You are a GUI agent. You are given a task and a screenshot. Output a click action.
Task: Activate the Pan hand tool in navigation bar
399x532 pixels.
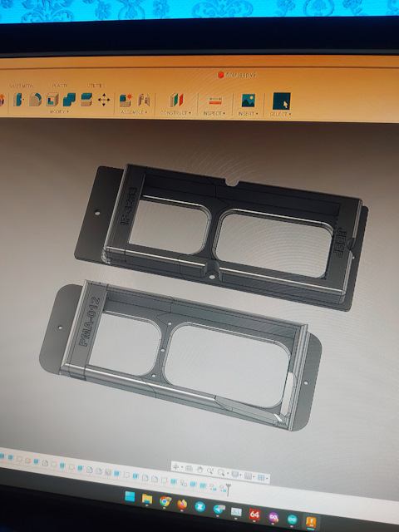pos(200,470)
